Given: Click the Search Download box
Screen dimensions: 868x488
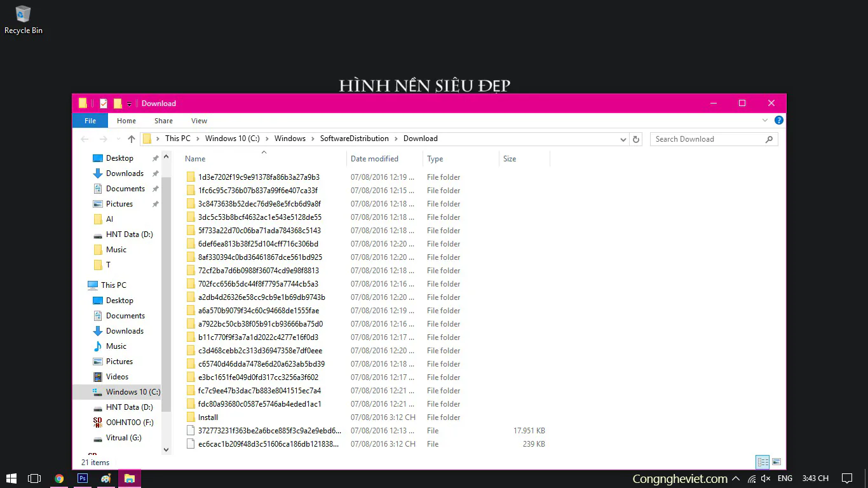Looking at the screenshot, I should point(714,139).
